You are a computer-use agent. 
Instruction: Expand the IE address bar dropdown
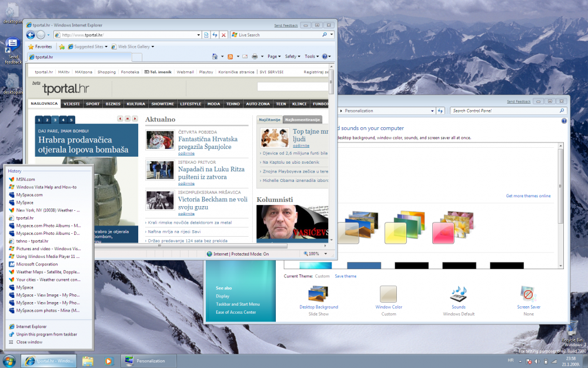[x=198, y=35]
